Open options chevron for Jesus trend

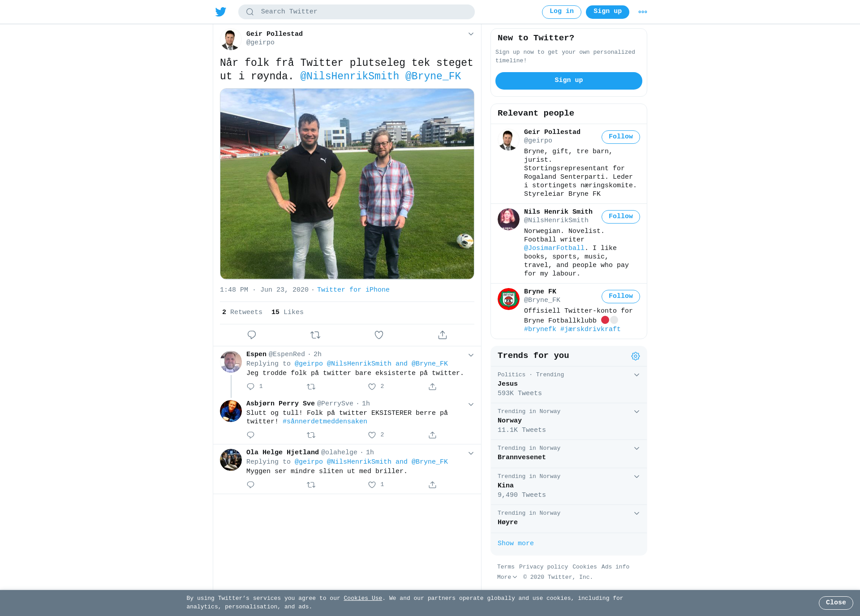pyautogui.click(x=636, y=375)
